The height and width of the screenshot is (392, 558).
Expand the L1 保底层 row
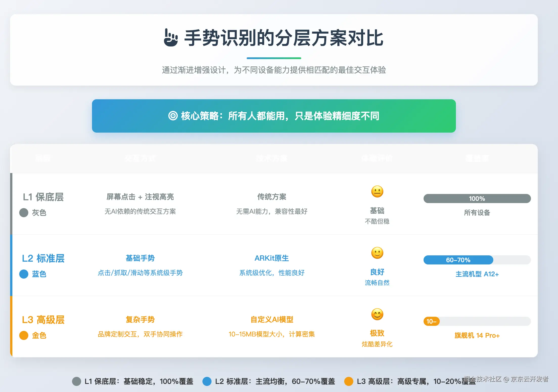pyautogui.click(x=43, y=197)
